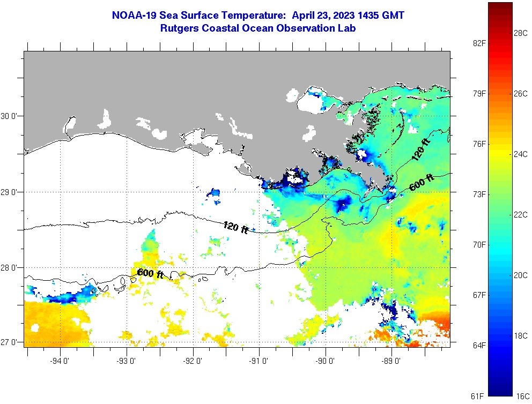Click the 30 0' latitude label

tap(8, 116)
